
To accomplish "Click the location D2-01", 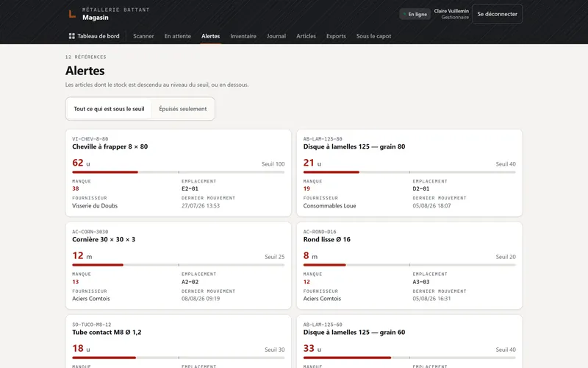I will pos(420,189).
